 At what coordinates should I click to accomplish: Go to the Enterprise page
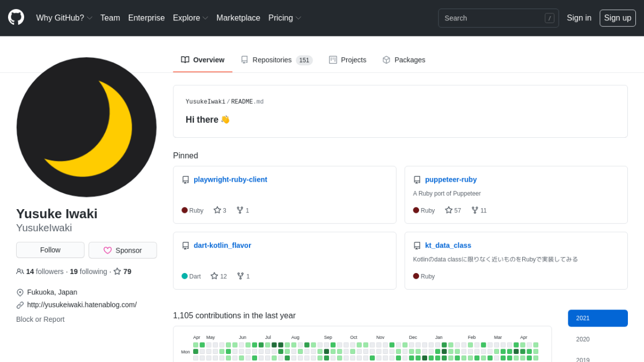(x=147, y=18)
